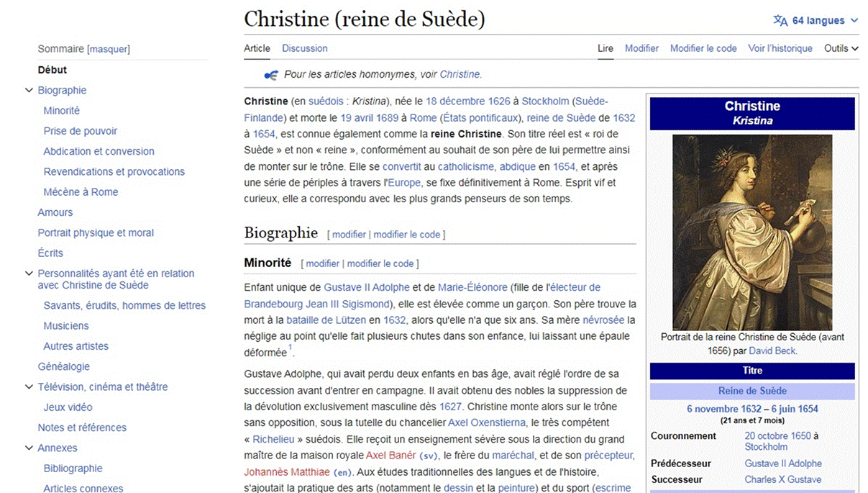Open the portrait of Christine in the infobox
The image size is (868, 493).
pyautogui.click(x=752, y=232)
